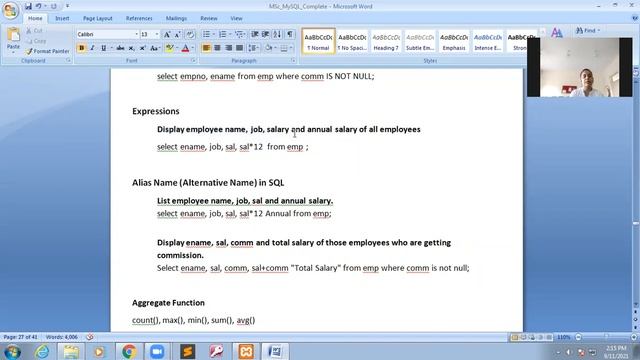
Task: Open the Home ribbon tab
Action: pyautogui.click(x=35, y=18)
